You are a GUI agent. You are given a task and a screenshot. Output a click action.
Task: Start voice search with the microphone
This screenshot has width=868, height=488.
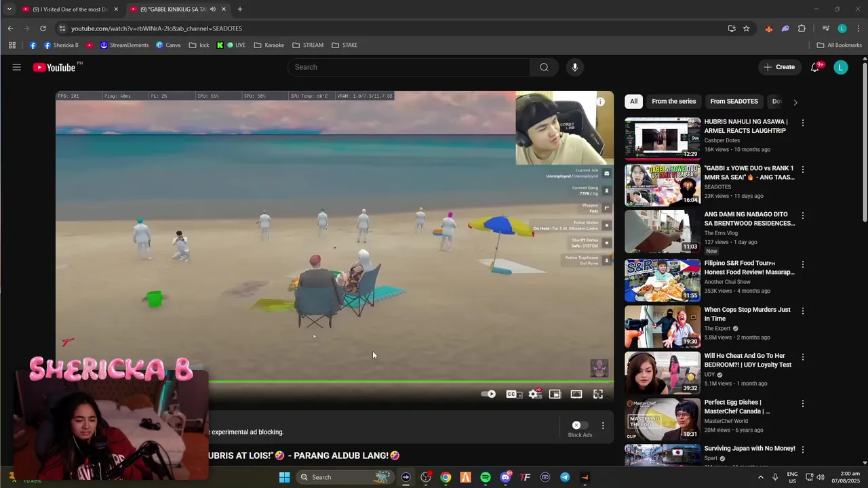click(x=574, y=67)
